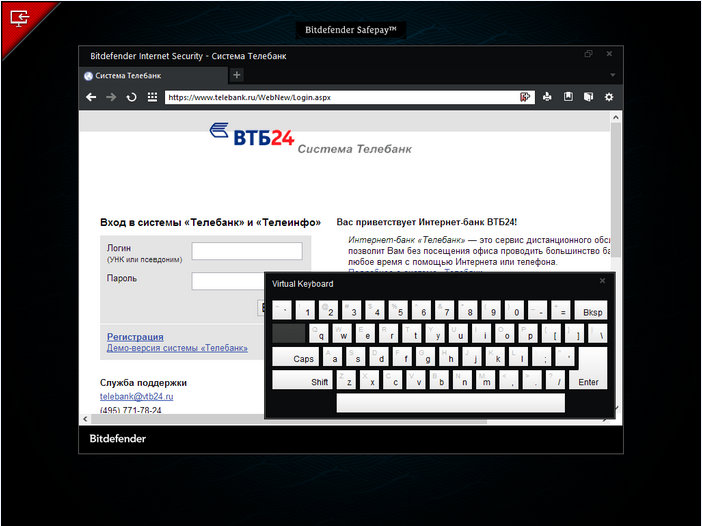Open Safepay settings gear icon
This screenshot has width=702, height=526.
click(x=609, y=97)
